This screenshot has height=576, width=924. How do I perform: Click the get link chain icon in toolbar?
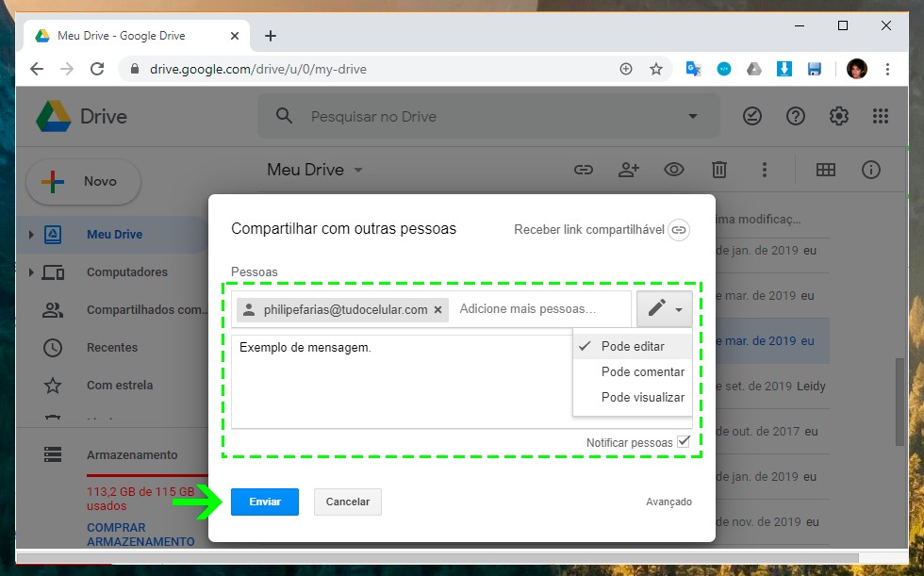coord(584,171)
